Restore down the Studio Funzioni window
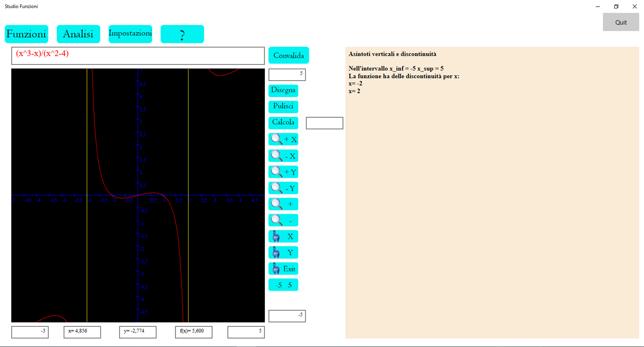The image size is (644, 347). [616, 7]
